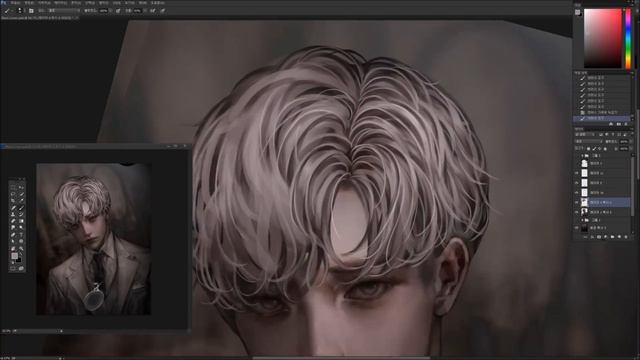The image size is (640, 360).
Task: Expand the lower layer group folder
Action: click(x=583, y=220)
